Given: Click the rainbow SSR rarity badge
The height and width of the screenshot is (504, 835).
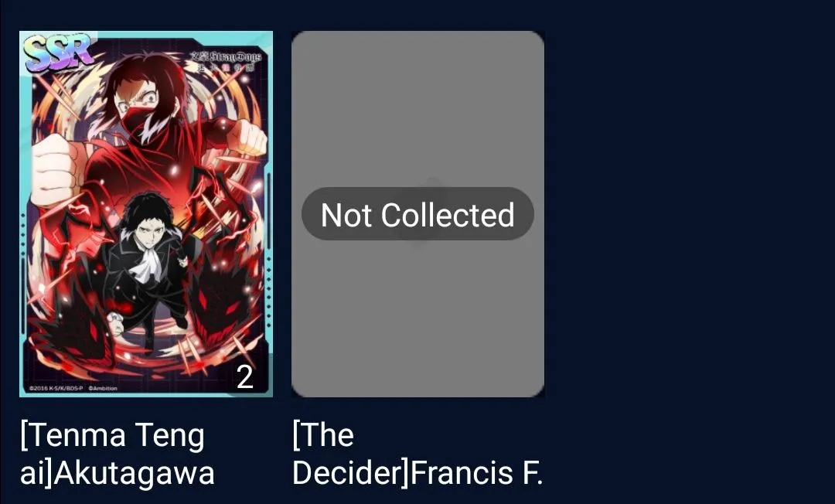Looking at the screenshot, I should [x=59, y=53].
